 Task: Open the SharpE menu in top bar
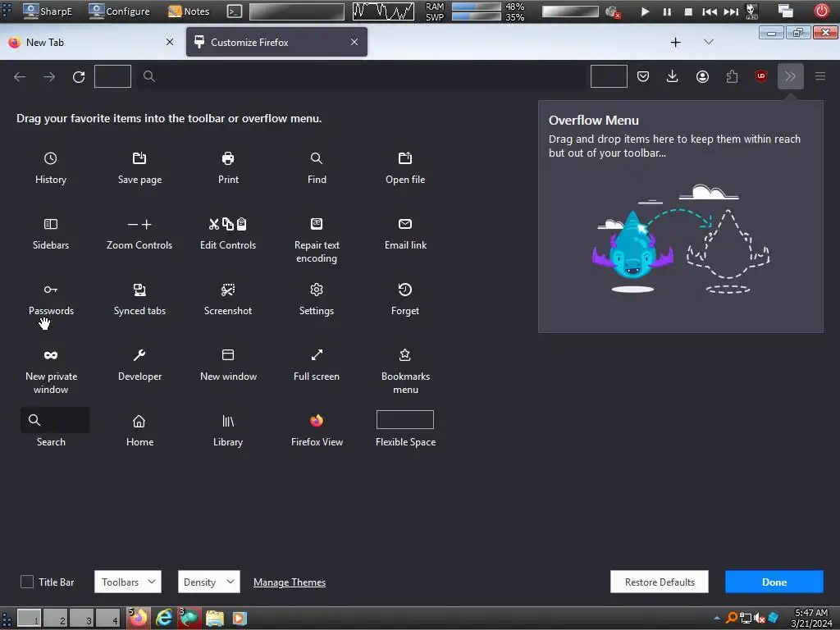48,11
